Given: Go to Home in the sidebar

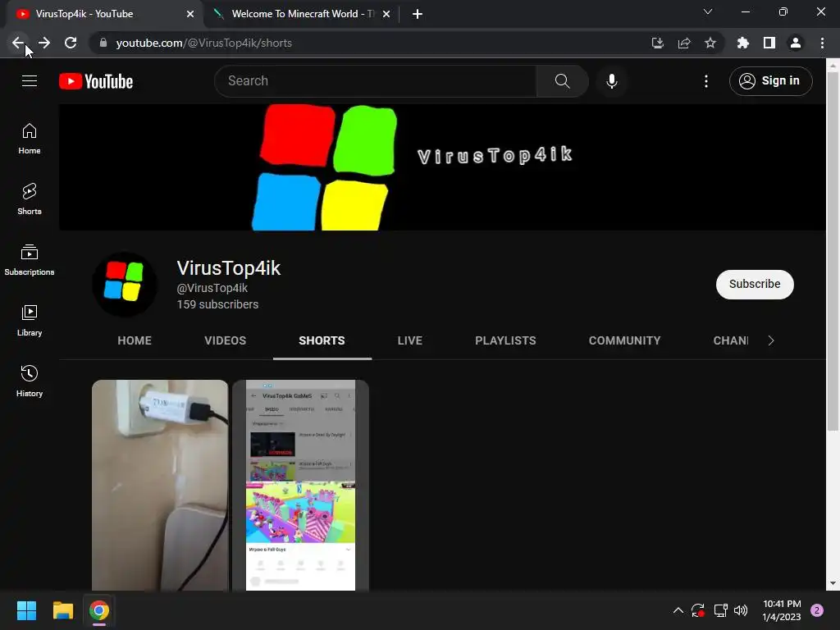Looking at the screenshot, I should coord(30,138).
